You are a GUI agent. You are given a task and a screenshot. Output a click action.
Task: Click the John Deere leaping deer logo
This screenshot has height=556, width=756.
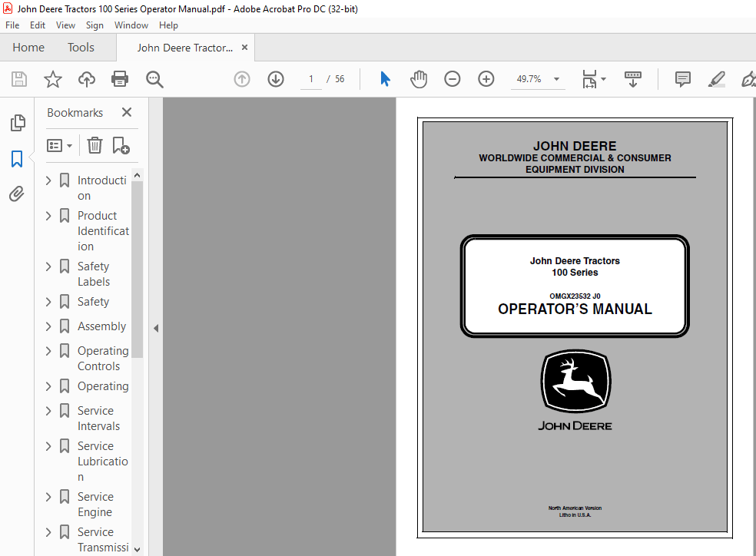(575, 382)
